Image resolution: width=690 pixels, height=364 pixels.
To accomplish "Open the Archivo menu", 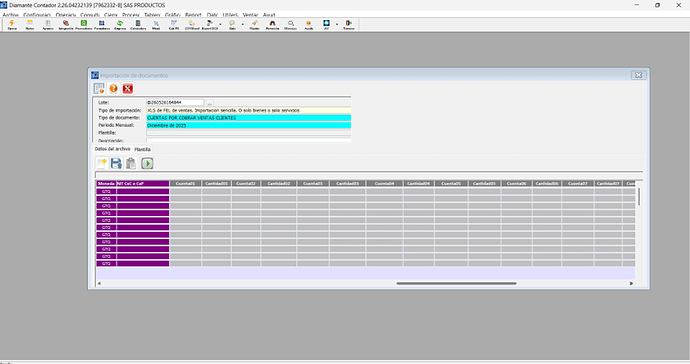I will pos(11,15).
